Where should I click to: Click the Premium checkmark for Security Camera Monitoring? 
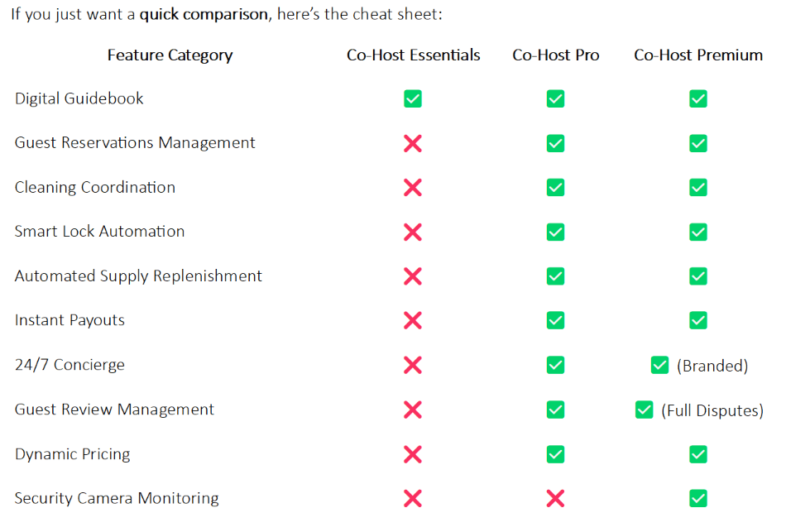pos(698,498)
